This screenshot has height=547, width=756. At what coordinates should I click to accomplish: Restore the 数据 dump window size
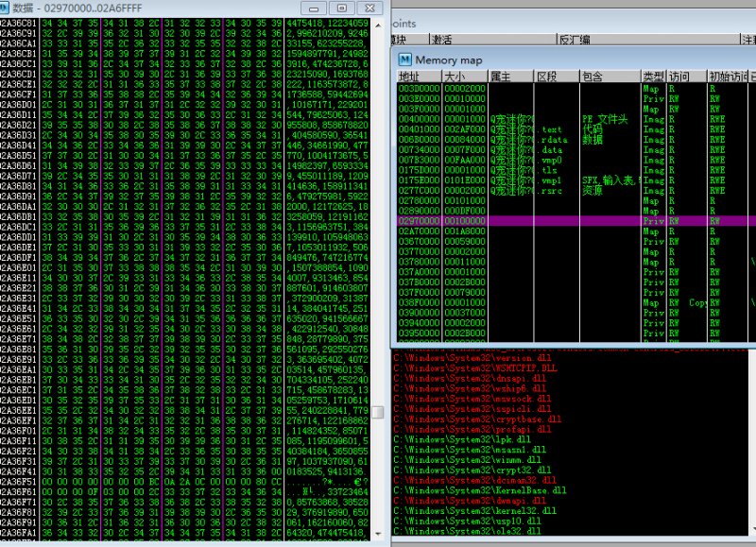342,9
